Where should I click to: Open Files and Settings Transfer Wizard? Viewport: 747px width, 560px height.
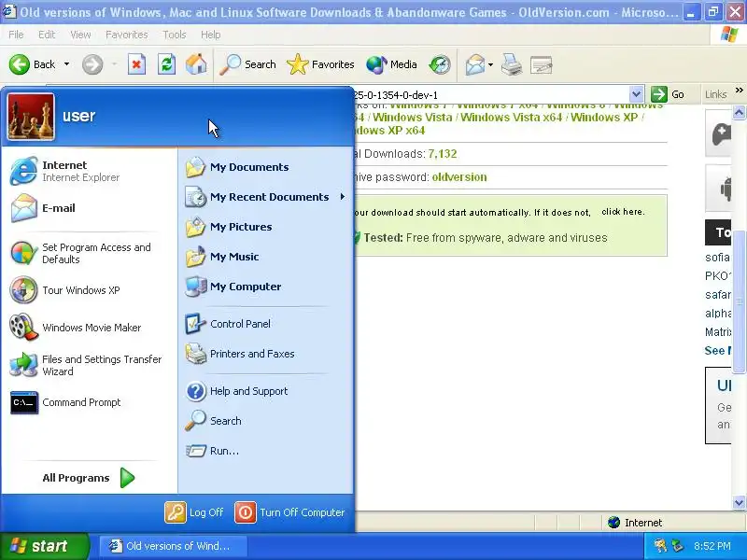pos(89,365)
